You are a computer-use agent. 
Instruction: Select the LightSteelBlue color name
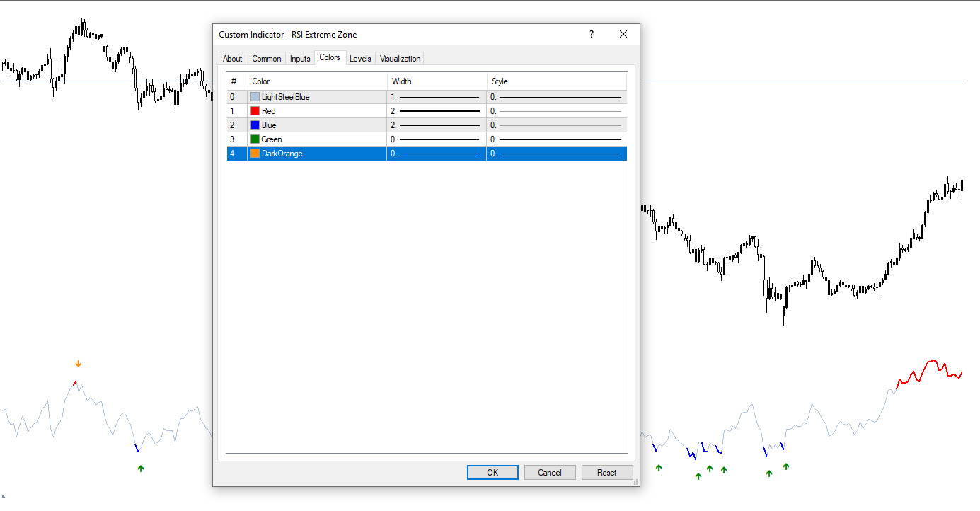coord(285,97)
